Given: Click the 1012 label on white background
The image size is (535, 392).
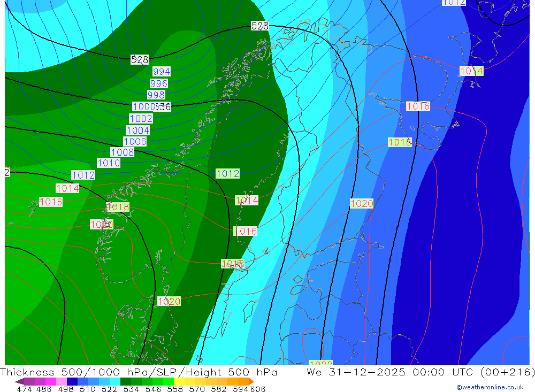Looking at the screenshot, I should coord(83,175).
